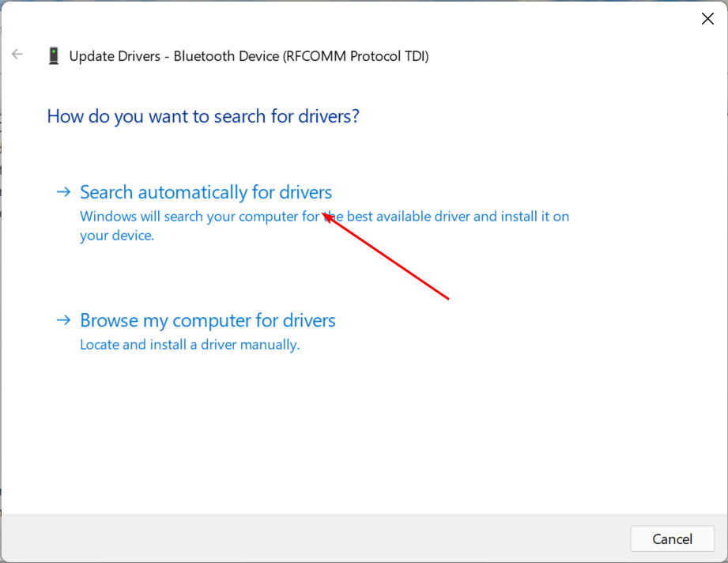This screenshot has height=563, width=728.
Task: Choose Browse my computer for drivers
Action: (x=208, y=320)
